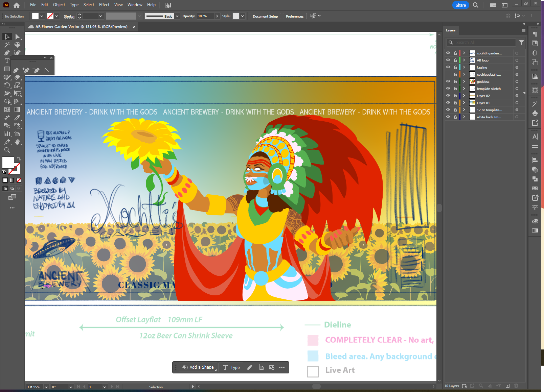The image size is (544, 392).
Task: Select the Magic Wand tool
Action: click(7, 45)
